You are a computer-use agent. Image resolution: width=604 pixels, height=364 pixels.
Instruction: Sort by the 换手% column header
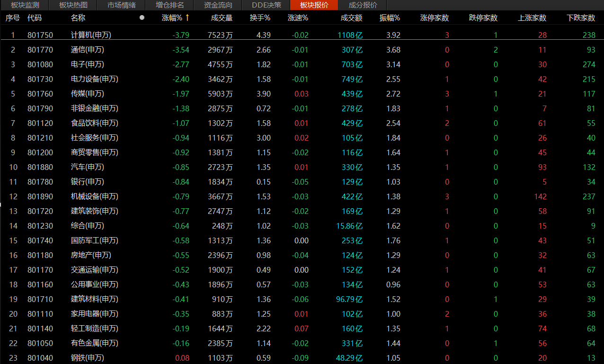(x=260, y=18)
